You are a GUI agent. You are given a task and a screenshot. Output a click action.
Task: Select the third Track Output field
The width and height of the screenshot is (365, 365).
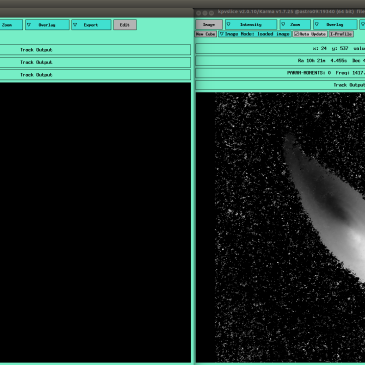coord(95,75)
